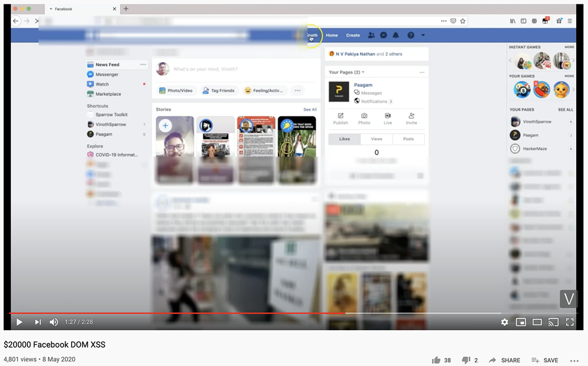Launch the 8 Ball Pool game icon
588x366 pixels.
[522, 89]
